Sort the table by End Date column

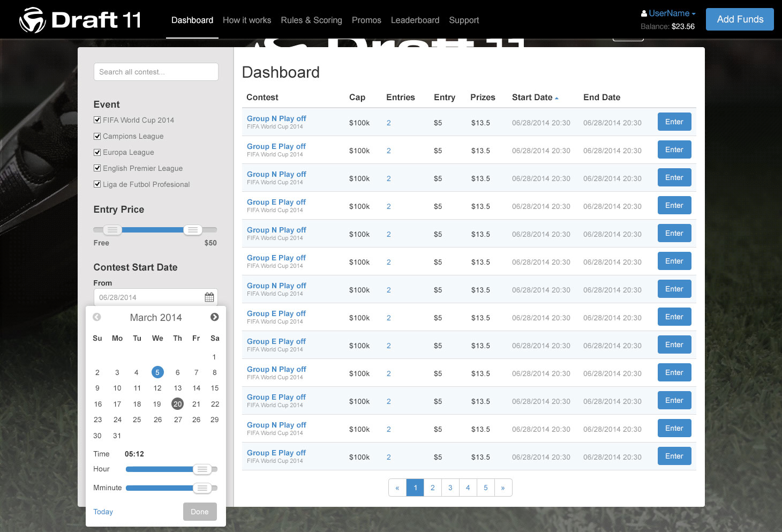[x=602, y=98]
